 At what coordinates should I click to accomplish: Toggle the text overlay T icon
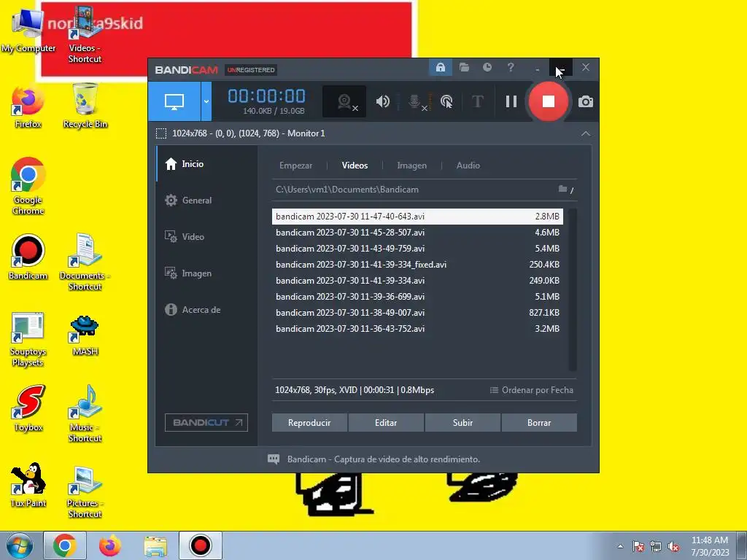477,101
